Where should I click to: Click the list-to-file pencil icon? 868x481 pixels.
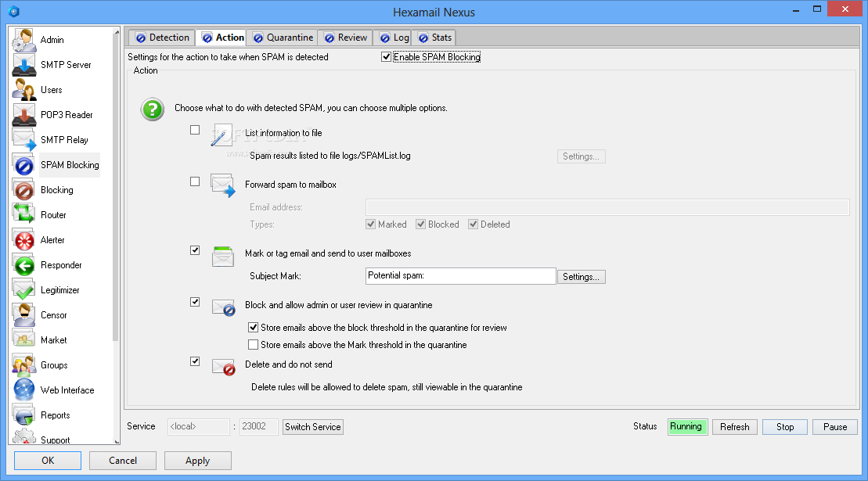click(x=222, y=135)
